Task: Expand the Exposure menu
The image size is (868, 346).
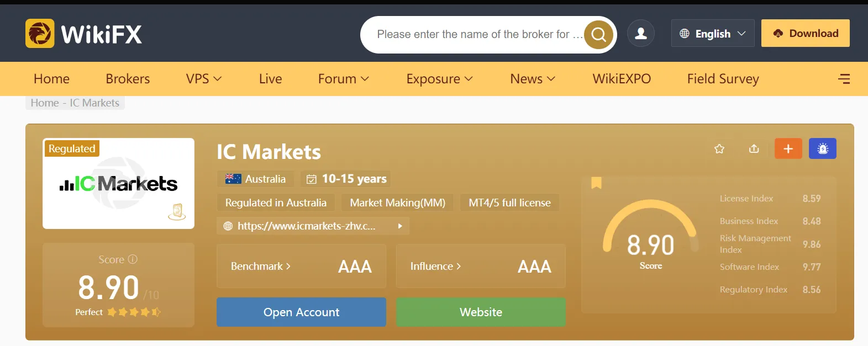Action: (440, 79)
